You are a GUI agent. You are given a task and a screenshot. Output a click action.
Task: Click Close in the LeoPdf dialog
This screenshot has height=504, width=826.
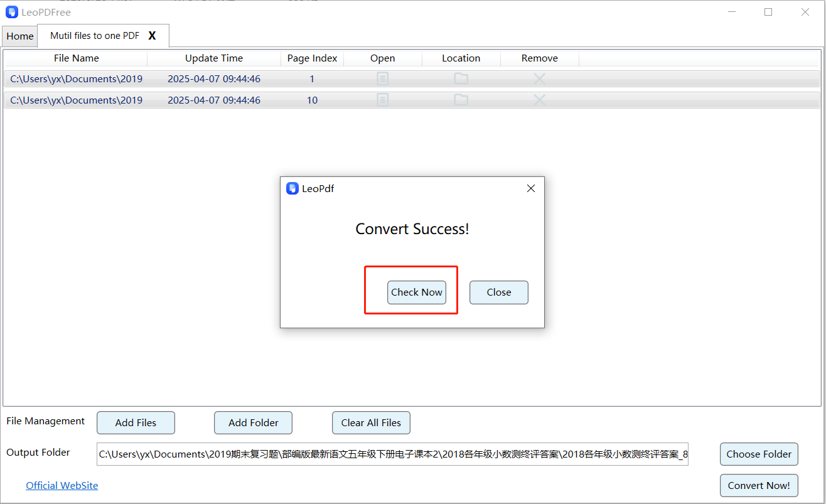tap(499, 292)
